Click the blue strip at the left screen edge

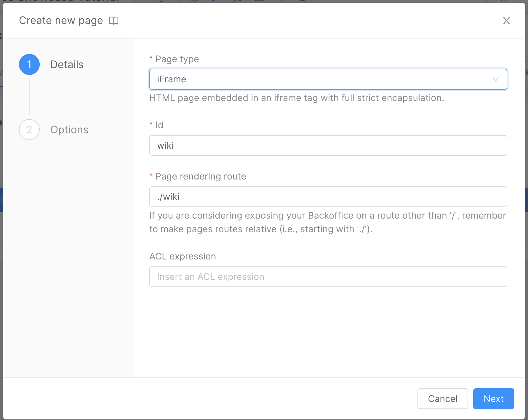(x=1, y=200)
